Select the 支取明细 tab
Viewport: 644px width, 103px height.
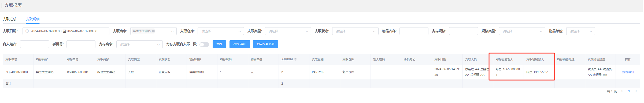[33, 19]
